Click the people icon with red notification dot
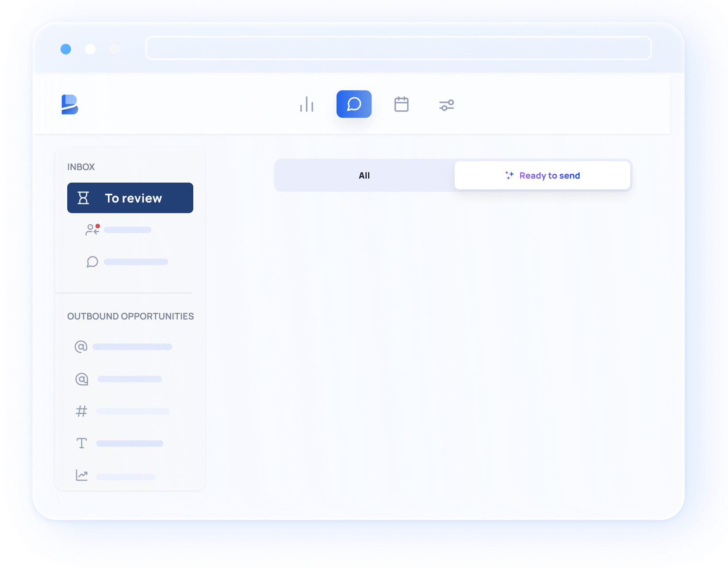The width and height of the screenshot is (728, 580). pos(92,230)
